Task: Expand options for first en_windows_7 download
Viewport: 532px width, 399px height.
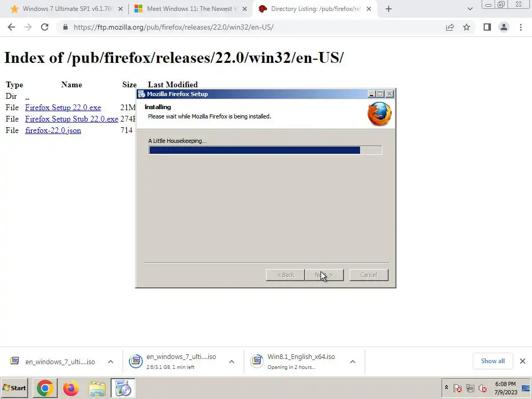Action: pyautogui.click(x=111, y=362)
